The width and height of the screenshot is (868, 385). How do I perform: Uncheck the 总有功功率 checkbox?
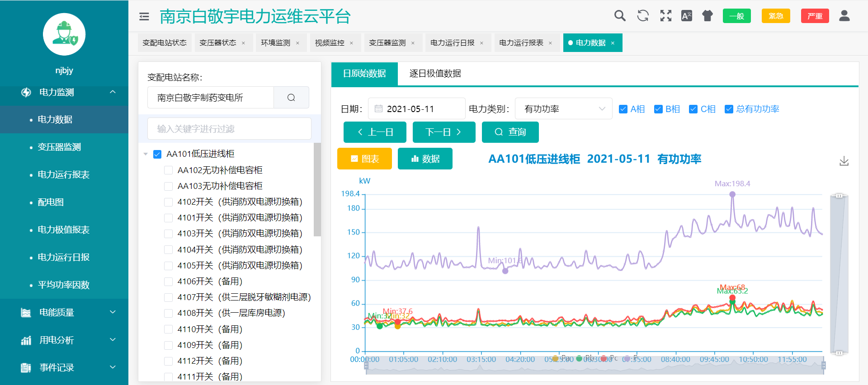coord(729,109)
